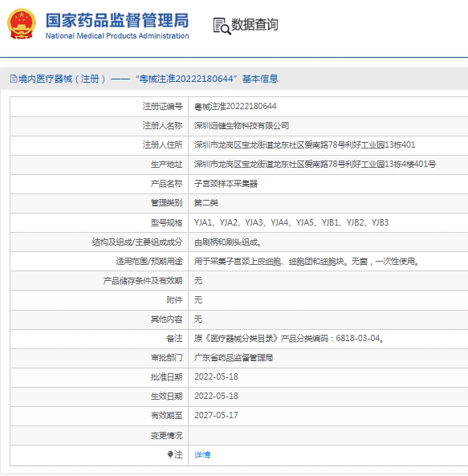Select the 结构及组成/主要组成成分 label
The image size is (468, 476).
(137, 242)
